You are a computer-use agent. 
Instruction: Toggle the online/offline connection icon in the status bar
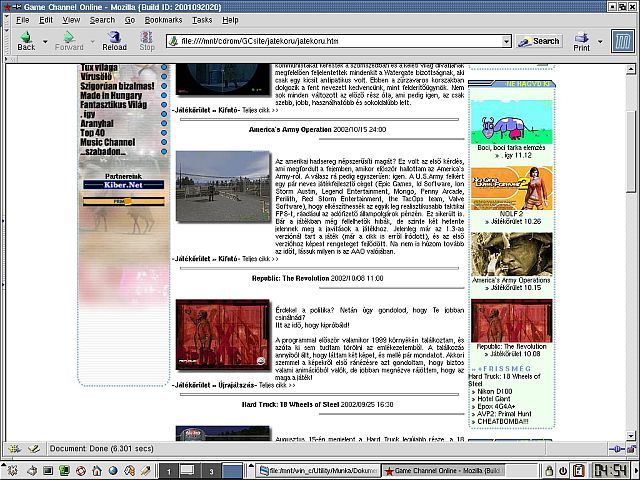pyautogui.click(x=617, y=449)
